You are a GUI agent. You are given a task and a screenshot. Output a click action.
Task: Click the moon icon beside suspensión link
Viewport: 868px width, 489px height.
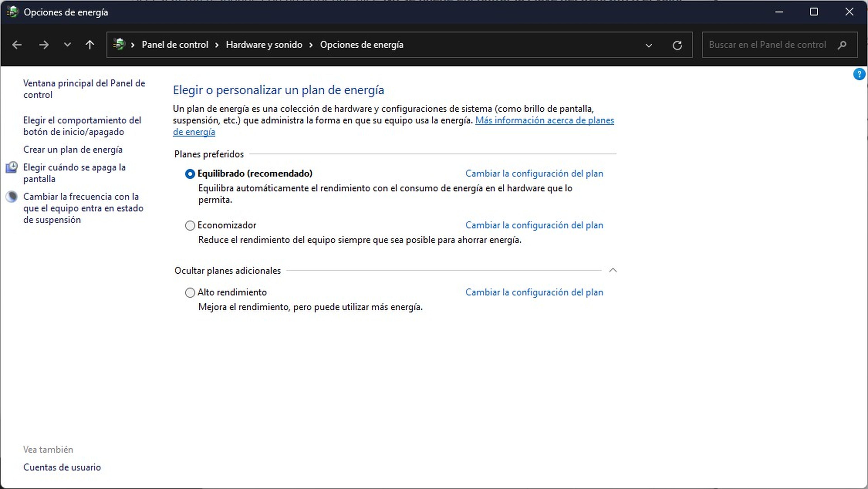(x=12, y=197)
